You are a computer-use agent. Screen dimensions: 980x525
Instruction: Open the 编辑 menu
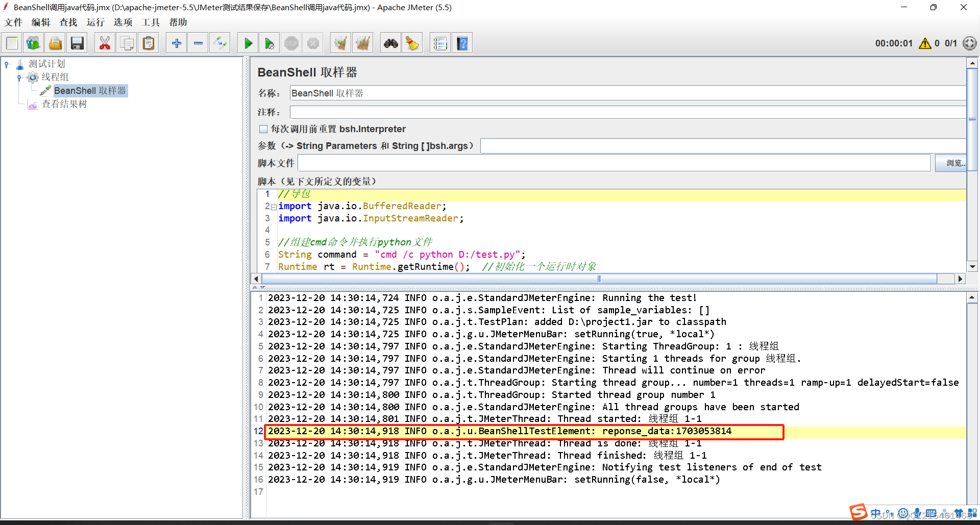(x=41, y=22)
